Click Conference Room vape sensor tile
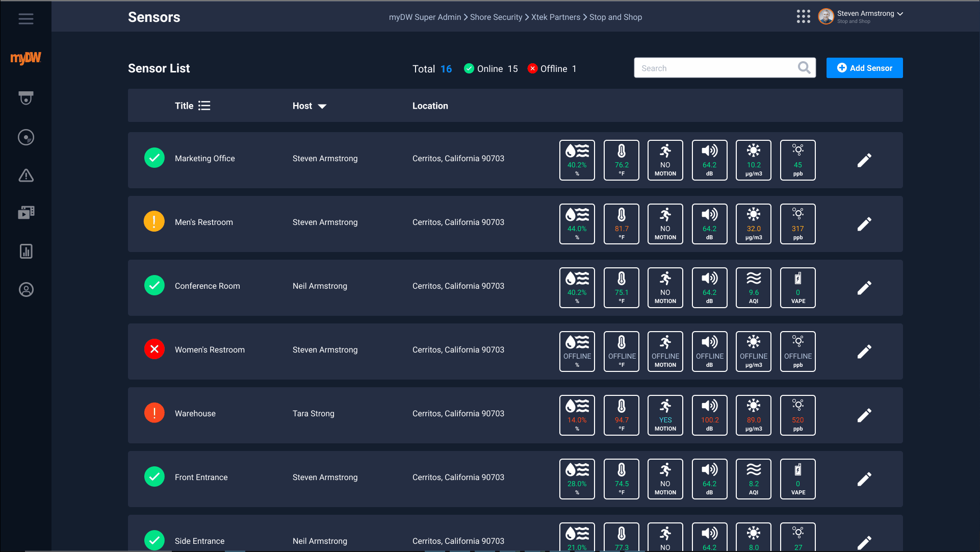Image resolution: width=980 pixels, height=552 pixels. (x=797, y=288)
